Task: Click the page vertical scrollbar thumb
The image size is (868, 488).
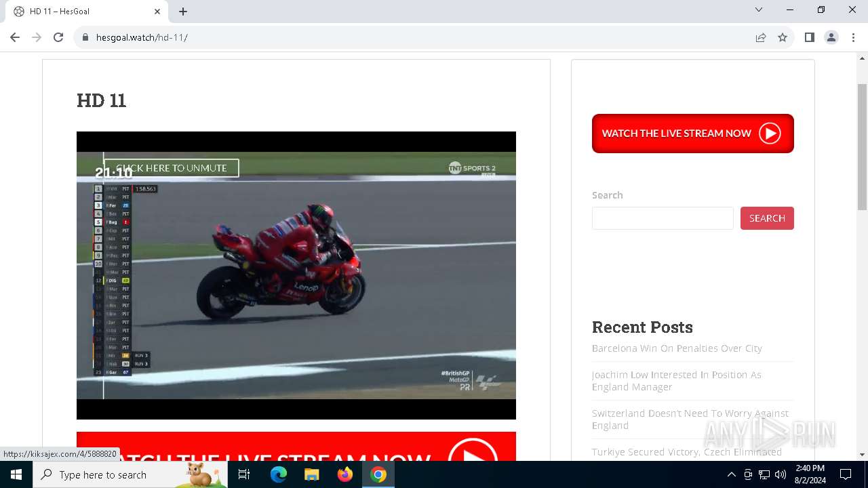Action: [862, 146]
